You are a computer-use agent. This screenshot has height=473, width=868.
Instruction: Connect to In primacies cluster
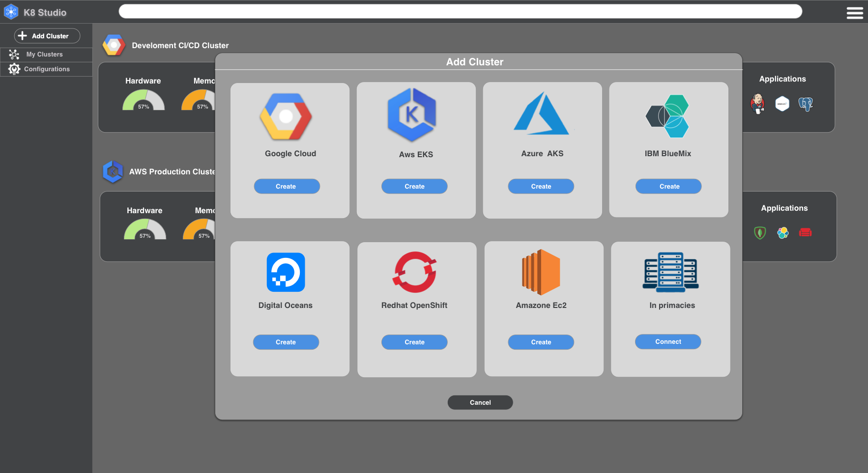pyautogui.click(x=668, y=341)
